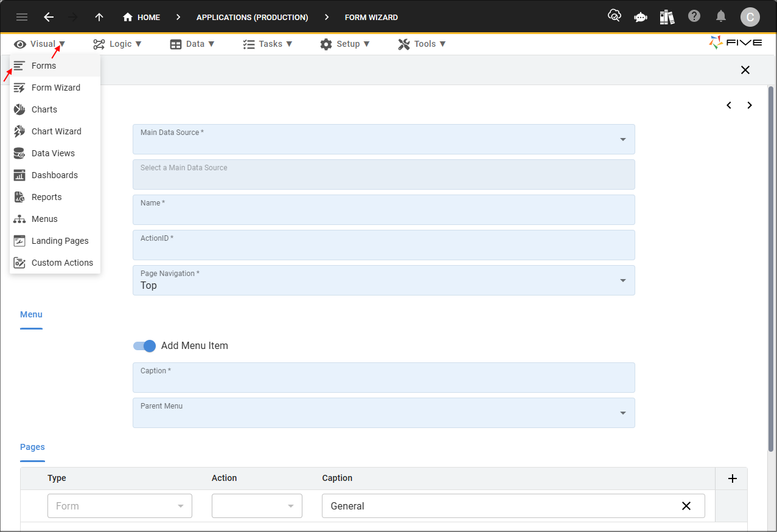Click the Custom Actions icon
This screenshot has width=777, height=532.
pyautogui.click(x=19, y=263)
